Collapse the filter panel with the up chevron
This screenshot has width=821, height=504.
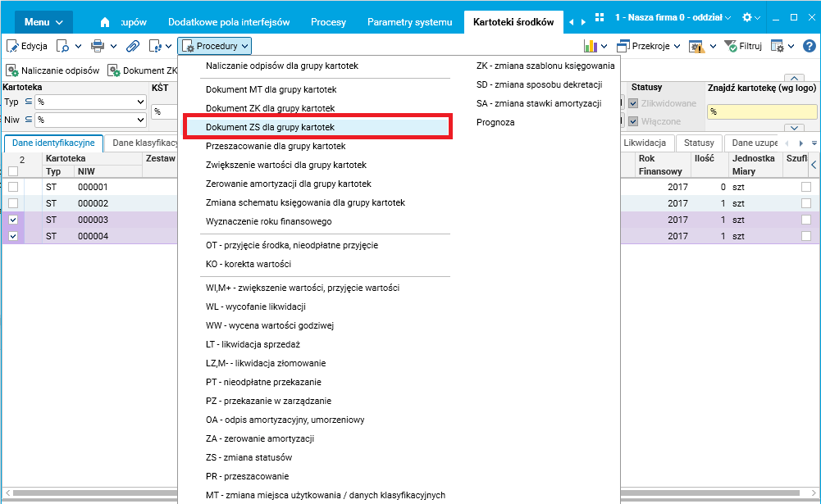[794, 78]
